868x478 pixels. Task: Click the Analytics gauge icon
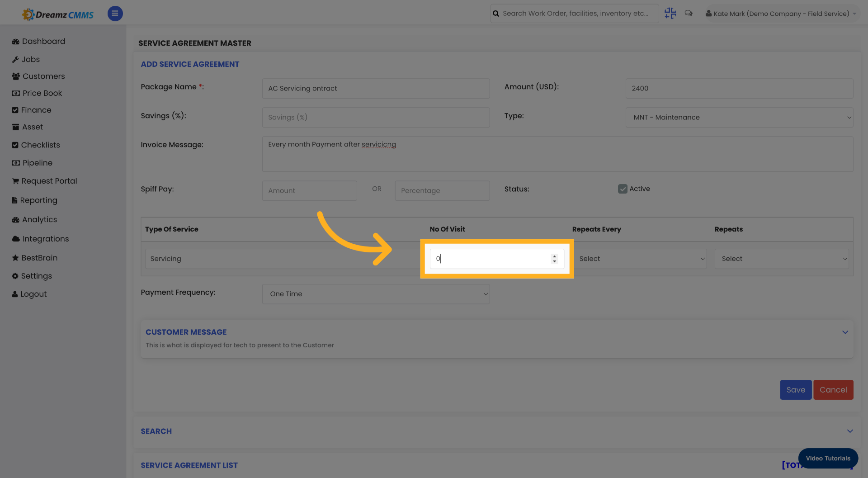coord(15,220)
